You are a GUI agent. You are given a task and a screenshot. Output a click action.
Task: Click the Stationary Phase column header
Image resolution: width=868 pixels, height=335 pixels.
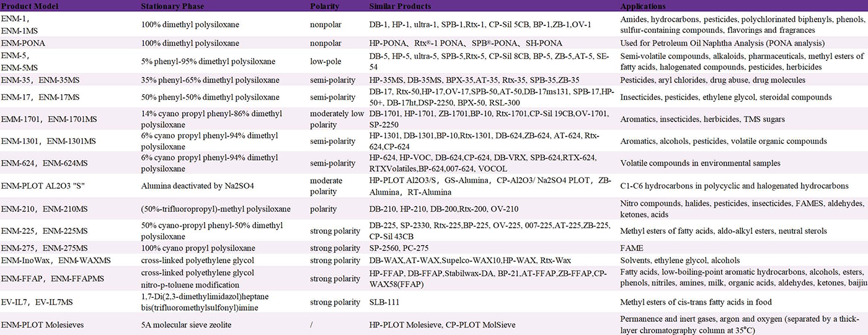[172, 6]
